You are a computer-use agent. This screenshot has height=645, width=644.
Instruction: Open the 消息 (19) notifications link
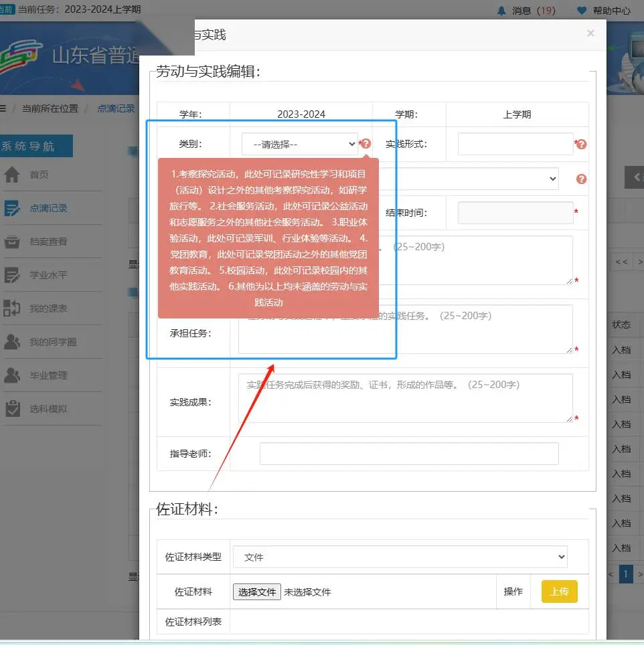click(x=534, y=11)
